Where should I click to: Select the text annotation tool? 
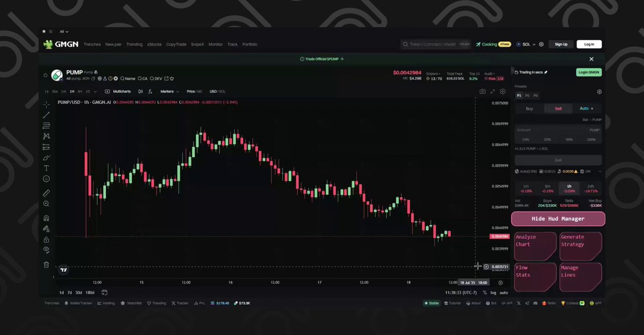pos(46,168)
